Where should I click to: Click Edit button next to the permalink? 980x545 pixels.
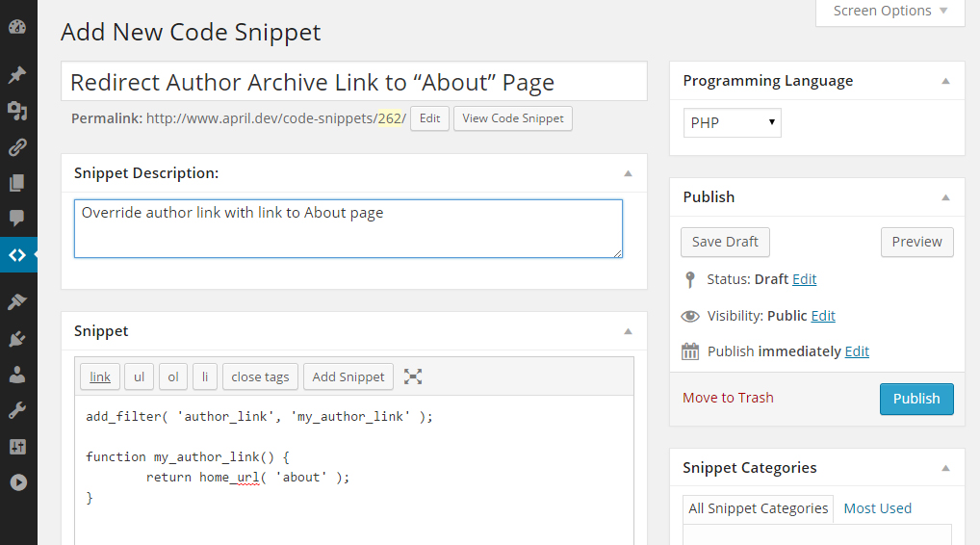[x=429, y=118]
